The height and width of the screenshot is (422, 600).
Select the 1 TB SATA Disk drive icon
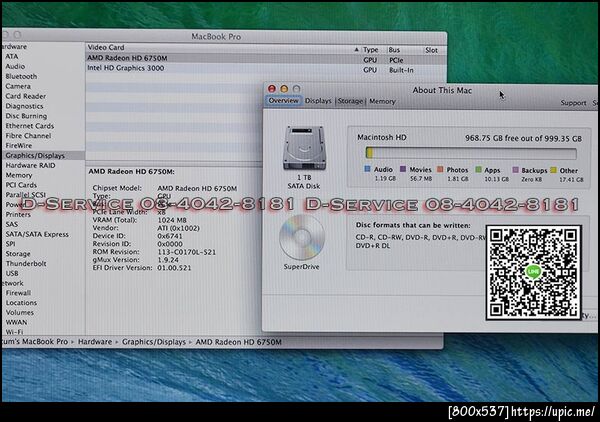point(304,148)
